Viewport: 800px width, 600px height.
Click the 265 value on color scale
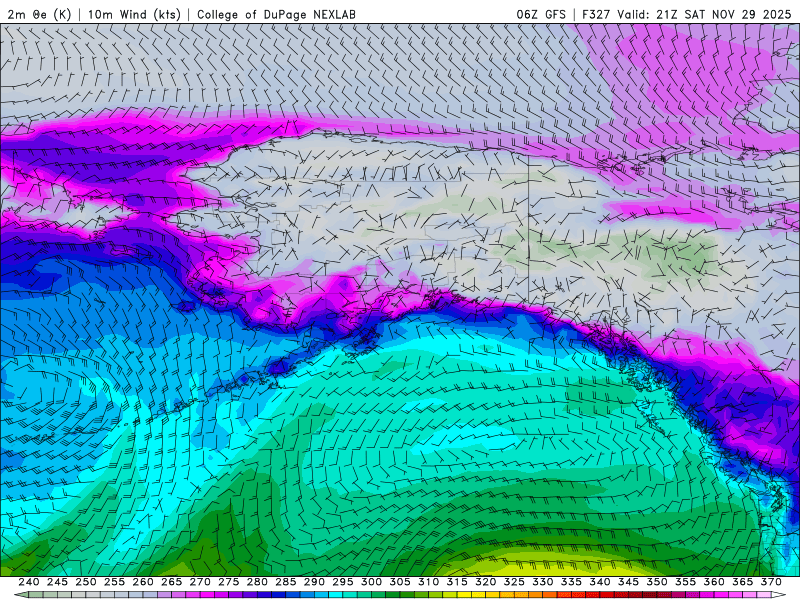171,582
